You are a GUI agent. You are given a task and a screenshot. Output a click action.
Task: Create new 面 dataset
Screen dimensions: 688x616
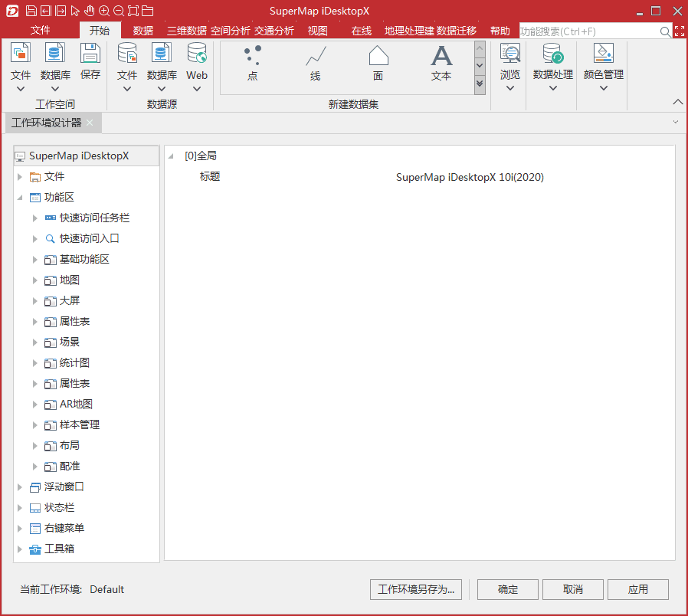tap(378, 64)
